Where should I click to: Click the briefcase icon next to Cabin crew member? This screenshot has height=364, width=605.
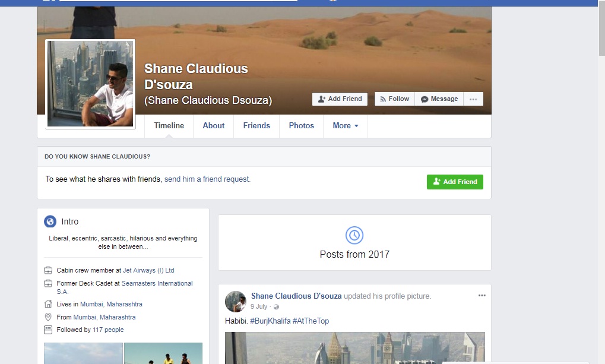coord(48,270)
